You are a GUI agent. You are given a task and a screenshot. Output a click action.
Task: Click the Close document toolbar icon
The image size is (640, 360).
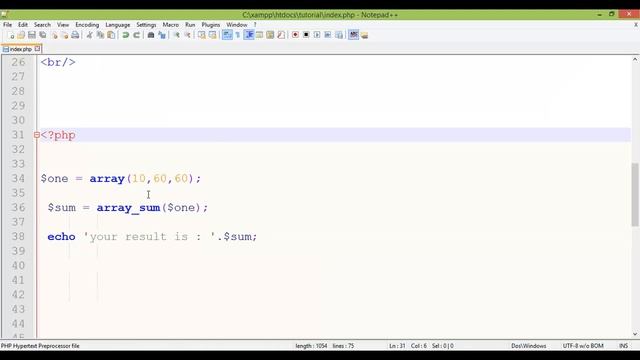tap(54, 35)
